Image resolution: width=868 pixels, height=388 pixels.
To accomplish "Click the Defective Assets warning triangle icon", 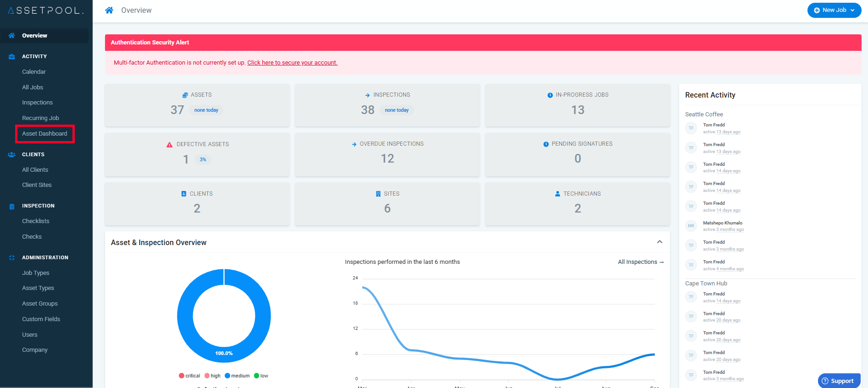I will point(170,144).
